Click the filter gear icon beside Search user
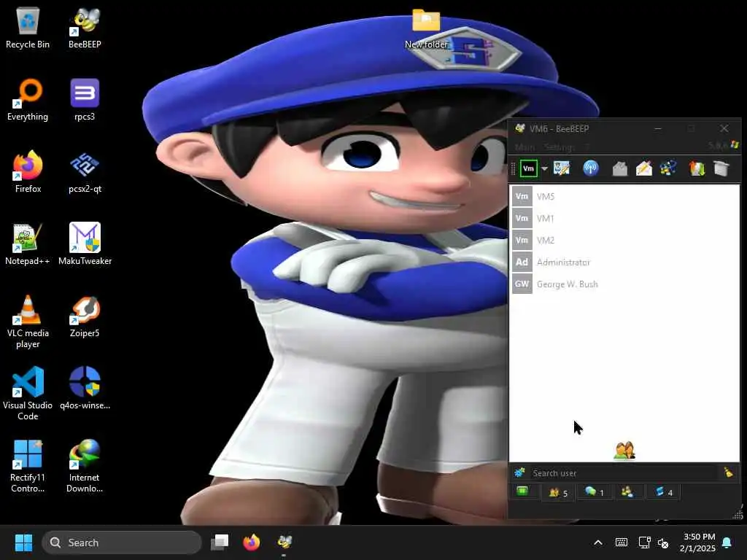 click(519, 472)
